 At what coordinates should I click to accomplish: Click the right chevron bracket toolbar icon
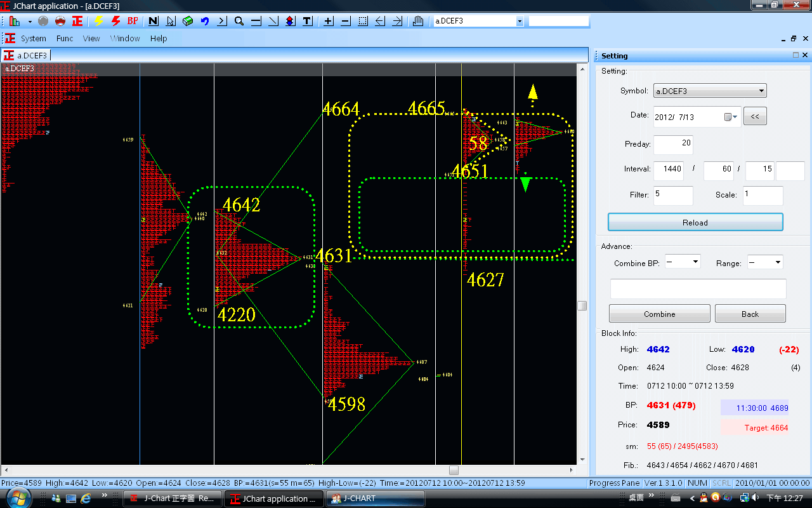pyautogui.click(x=222, y=21)
